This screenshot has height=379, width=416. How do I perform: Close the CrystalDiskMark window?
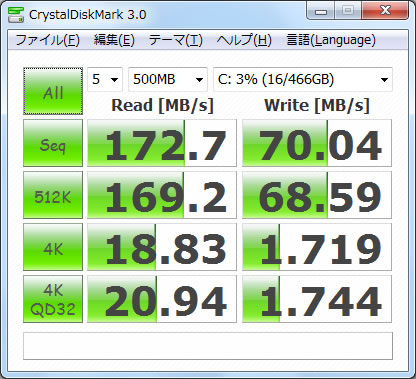point(385,11)
